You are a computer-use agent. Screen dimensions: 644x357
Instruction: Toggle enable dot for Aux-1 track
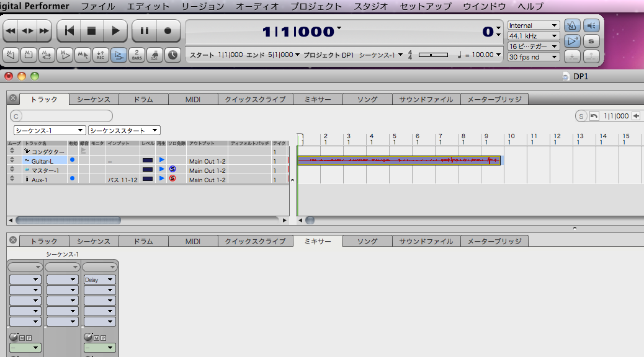[73, 178]
